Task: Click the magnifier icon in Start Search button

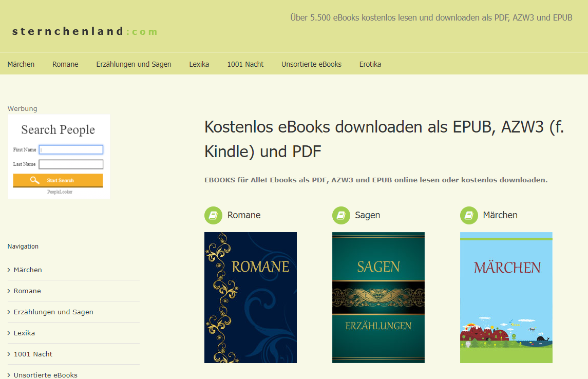Action: tap(35, 180)
